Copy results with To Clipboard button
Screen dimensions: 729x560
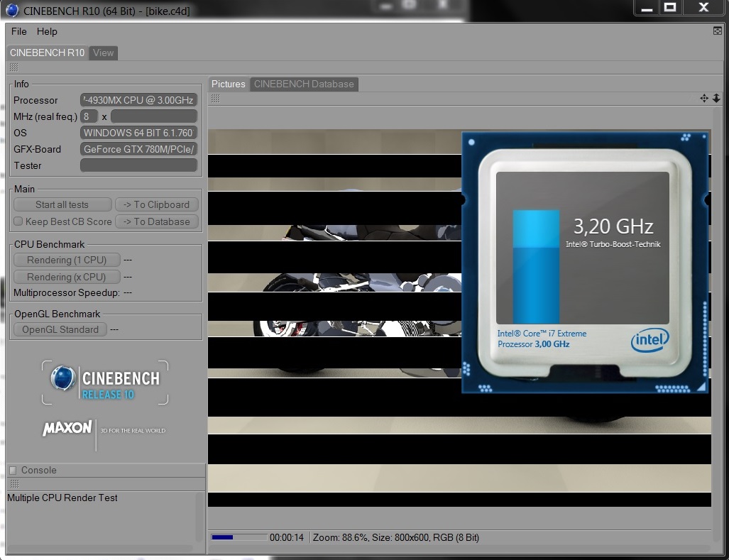pyautogui.click(x=157, y=205)
